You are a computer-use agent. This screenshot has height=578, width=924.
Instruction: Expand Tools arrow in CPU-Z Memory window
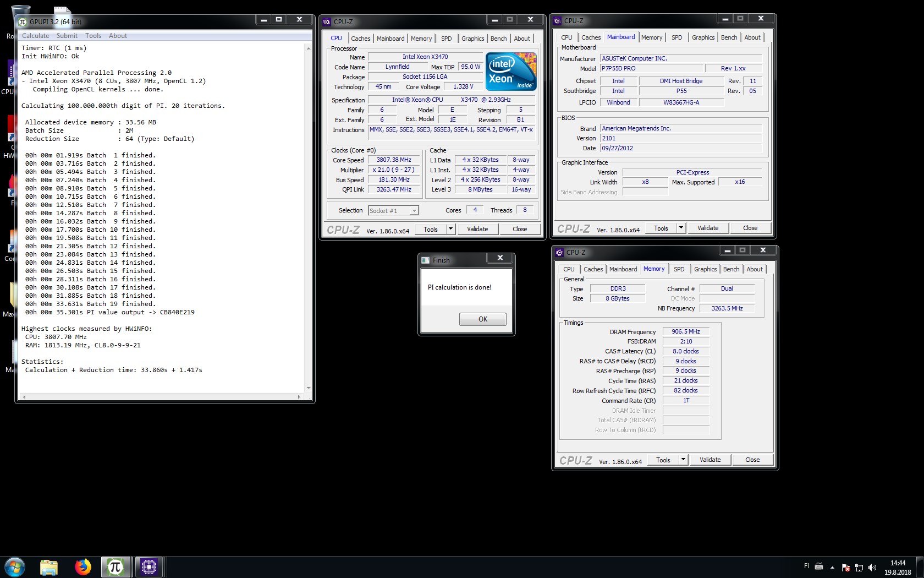pyautogui.click(x=683, y=460)
